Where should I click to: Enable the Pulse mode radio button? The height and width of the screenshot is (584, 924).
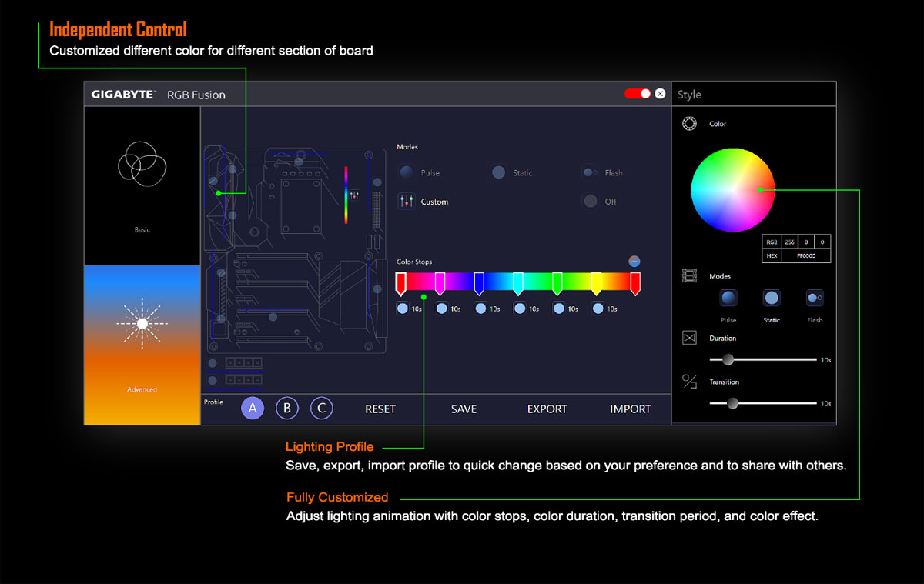406,172
